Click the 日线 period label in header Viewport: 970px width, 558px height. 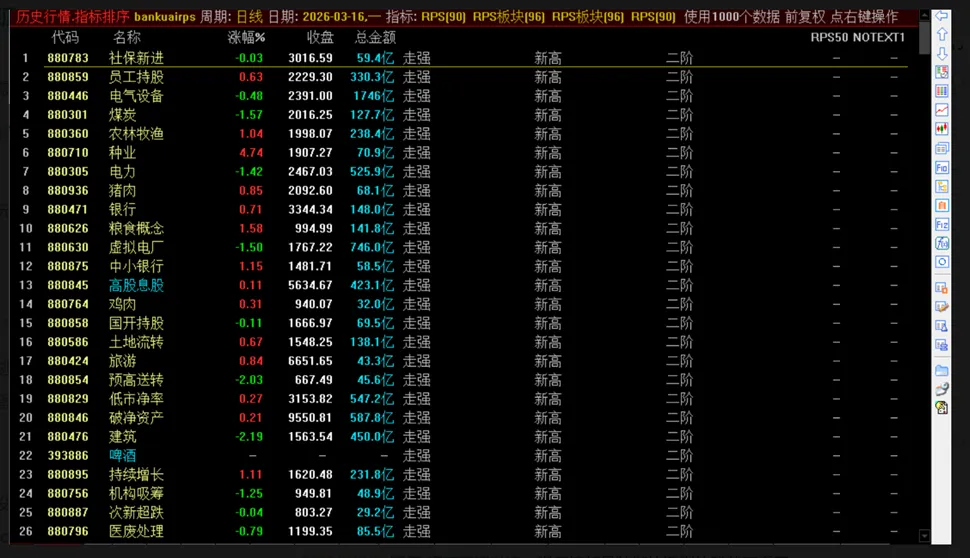click(x=249, y=17)
